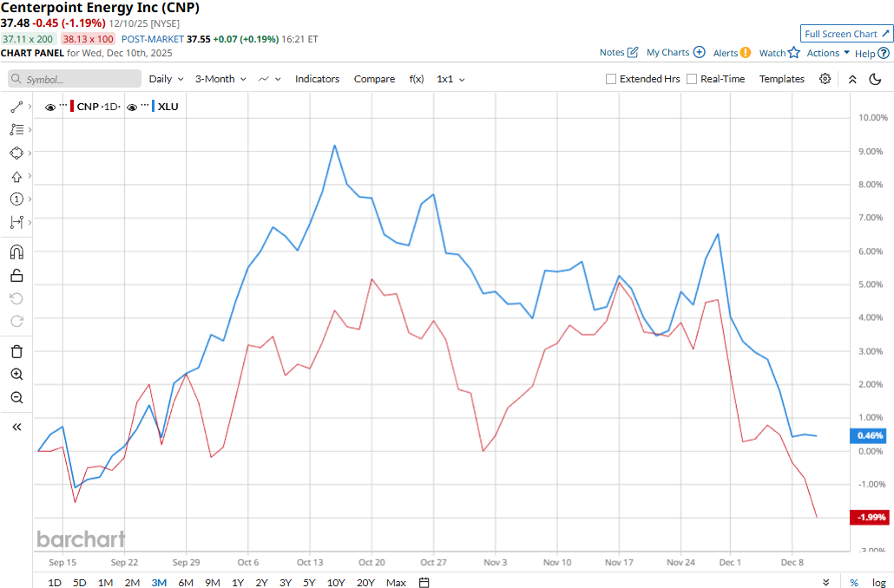894x588 pixels.
Task: Enable Real-Time checkbox
Action: click(692, 79)
